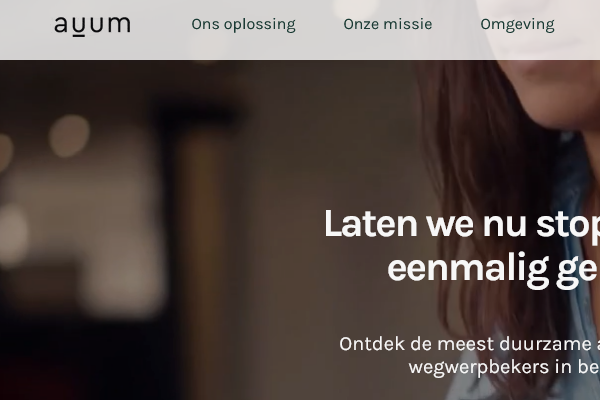The height and width of the screenshot is (400, 600).
Task: Click the headline line starting 'eenmalig'
Action: click(494, 269)
